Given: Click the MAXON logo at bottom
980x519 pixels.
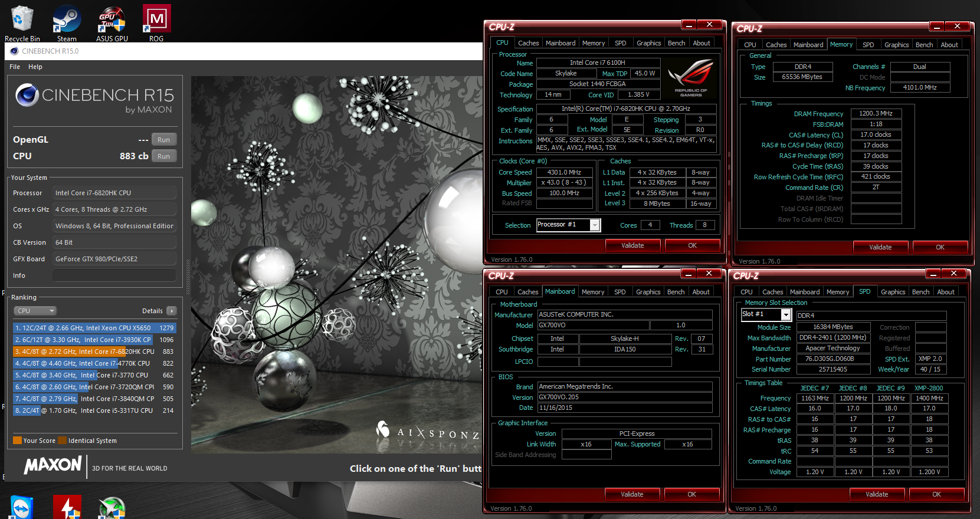Looking at the screenshot, I should click(x=53, y=465).
